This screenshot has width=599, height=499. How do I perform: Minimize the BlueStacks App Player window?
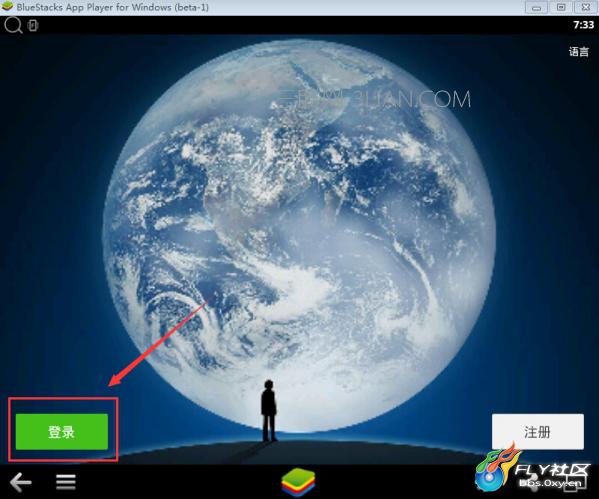pos(537,7)
